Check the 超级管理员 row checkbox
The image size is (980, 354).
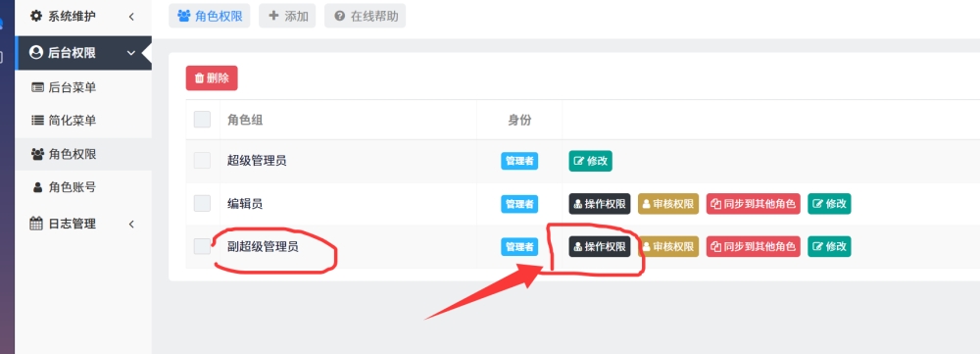202,161
